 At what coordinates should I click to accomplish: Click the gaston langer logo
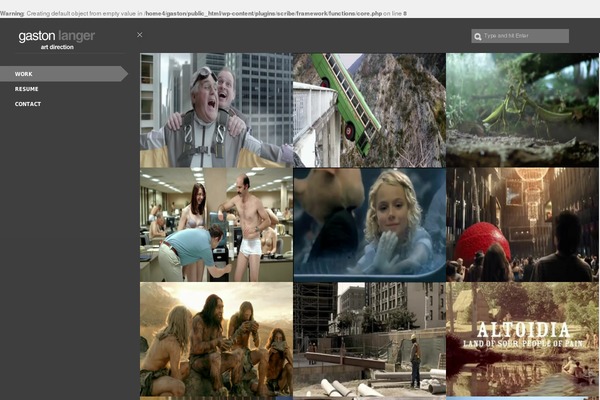(x=57, y=36)
